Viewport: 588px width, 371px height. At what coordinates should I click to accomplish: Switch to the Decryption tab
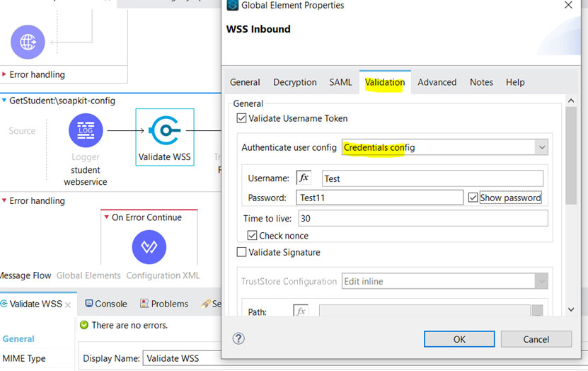pyautogui.click(x=295, y=82)
